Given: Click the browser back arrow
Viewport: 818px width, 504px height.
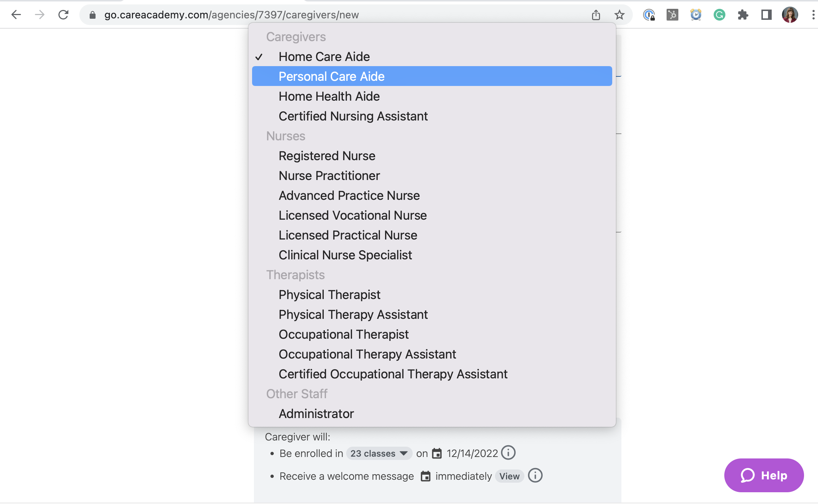Looking at the screenshot, I should (16, 15).
